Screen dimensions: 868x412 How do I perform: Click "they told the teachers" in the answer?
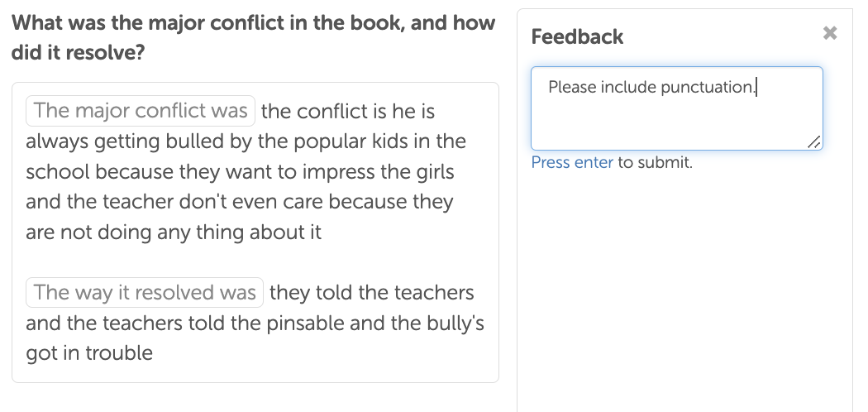pyautogui.click(x=372, y=293)
